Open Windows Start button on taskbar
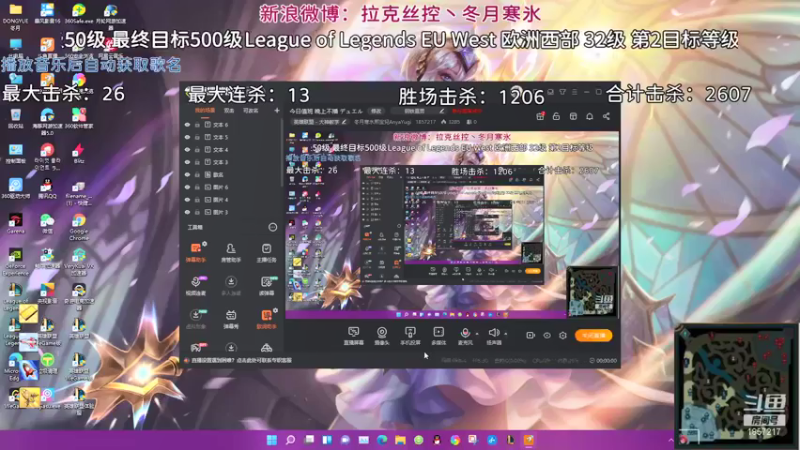800x450 pixels. pos(271,440)
